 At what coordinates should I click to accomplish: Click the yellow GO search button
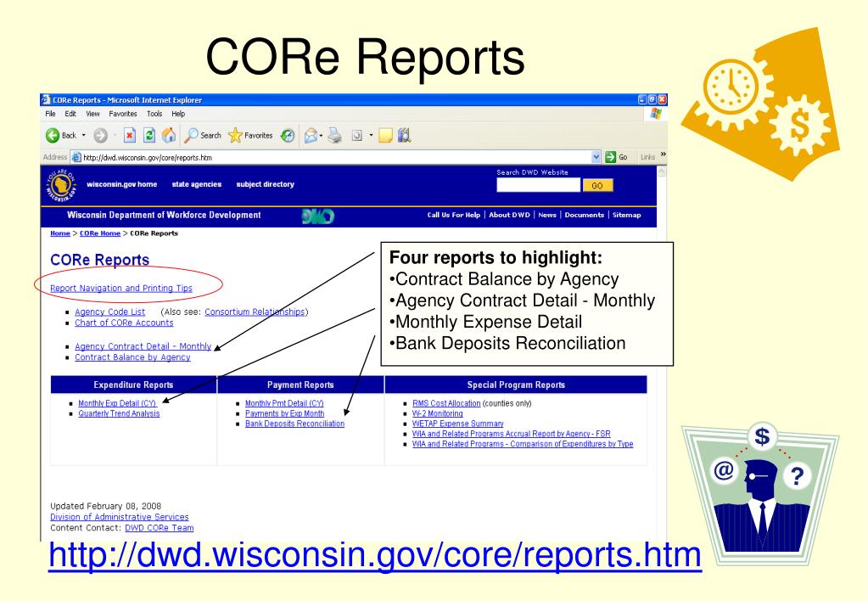coord(598,186)
